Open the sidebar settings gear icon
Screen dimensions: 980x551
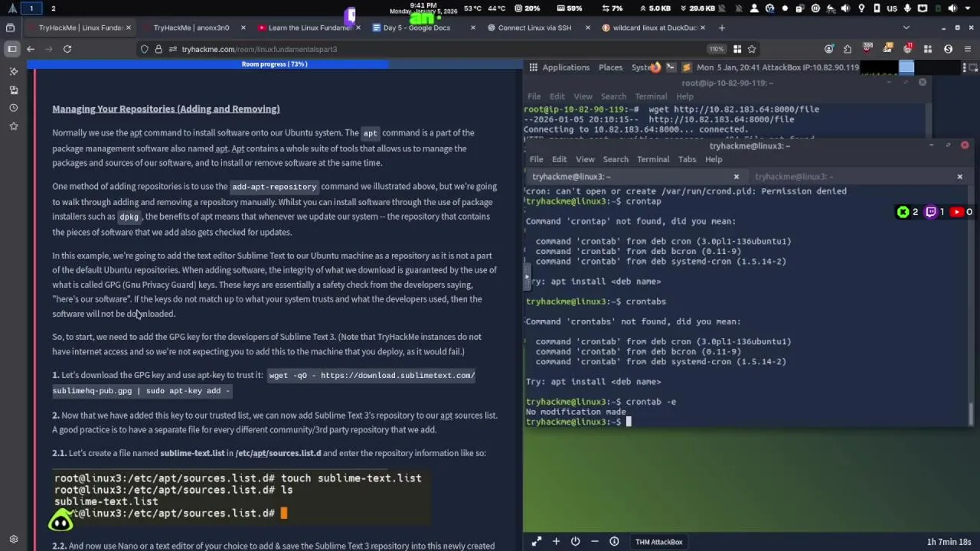point(13,539)
